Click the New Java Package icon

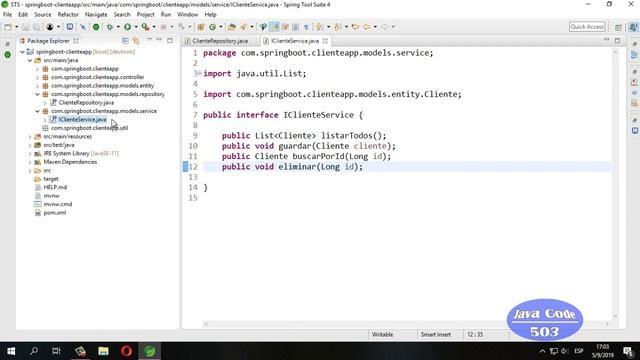tap(201, 27)
